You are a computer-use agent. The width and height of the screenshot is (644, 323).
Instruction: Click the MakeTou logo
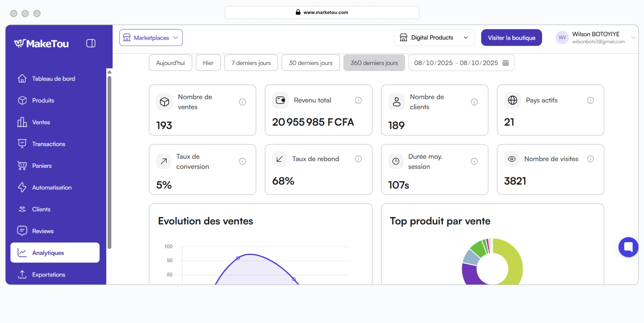coord(41,43)
